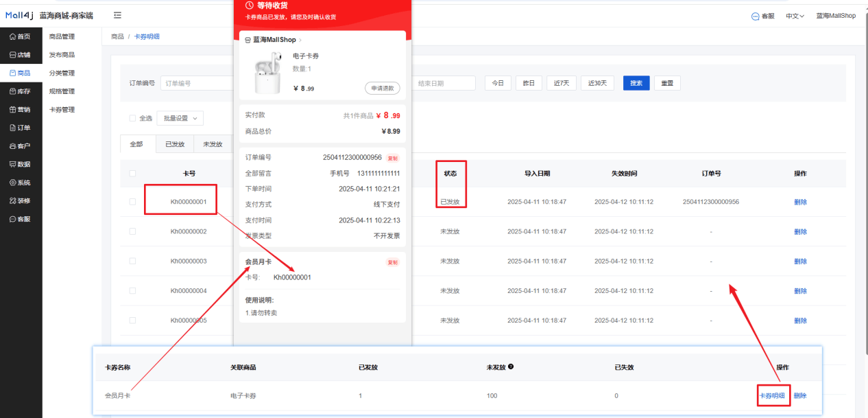Screen dimensions: 868x418
Task: Tick the checkbox for Kh00000005 row
Action: coord(133,320)
